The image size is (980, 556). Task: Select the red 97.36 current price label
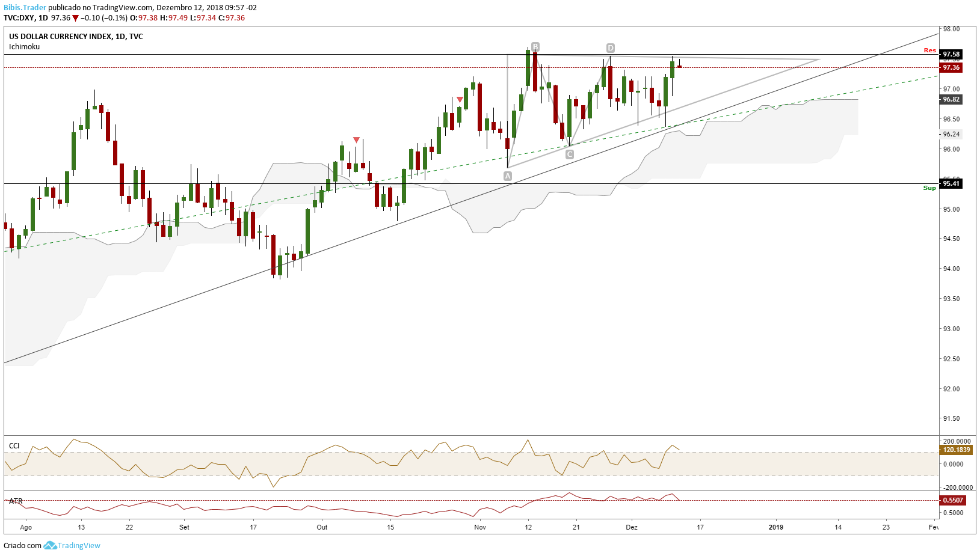(951, 67)
